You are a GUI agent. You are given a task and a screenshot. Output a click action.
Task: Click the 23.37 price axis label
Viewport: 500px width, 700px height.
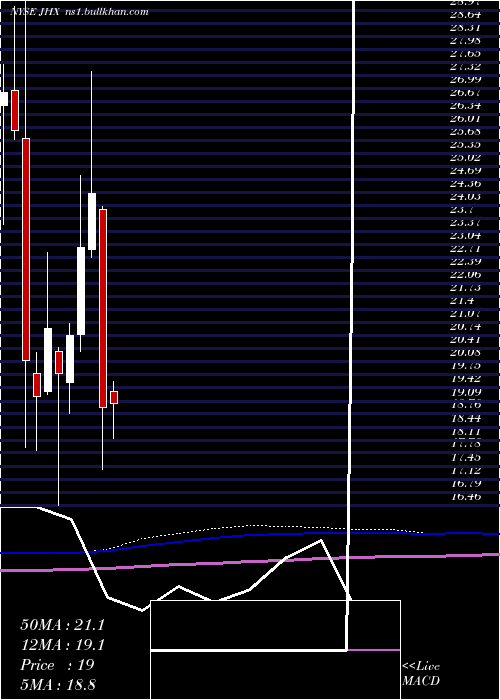click(465, 223)
